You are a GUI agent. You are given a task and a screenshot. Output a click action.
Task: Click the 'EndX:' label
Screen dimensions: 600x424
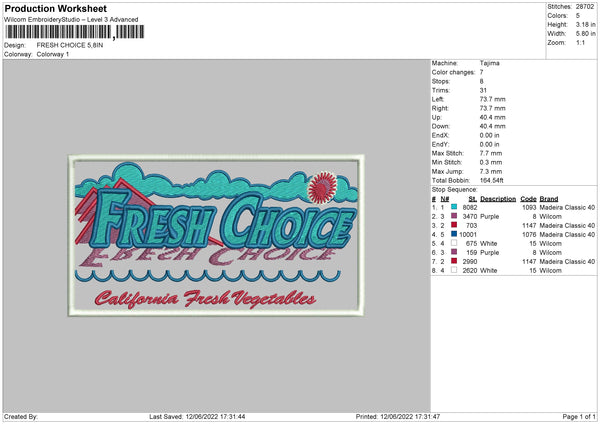[440, 135]
